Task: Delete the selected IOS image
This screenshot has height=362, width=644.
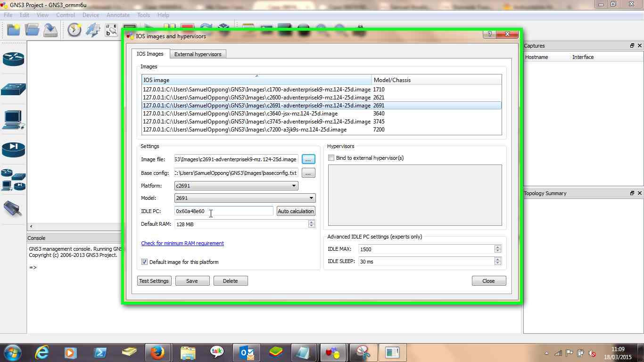Action: pos(230,281)
